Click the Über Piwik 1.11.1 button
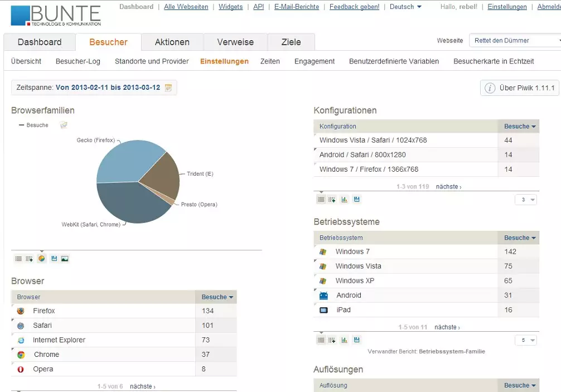561x392 pixels. point(520,88)
